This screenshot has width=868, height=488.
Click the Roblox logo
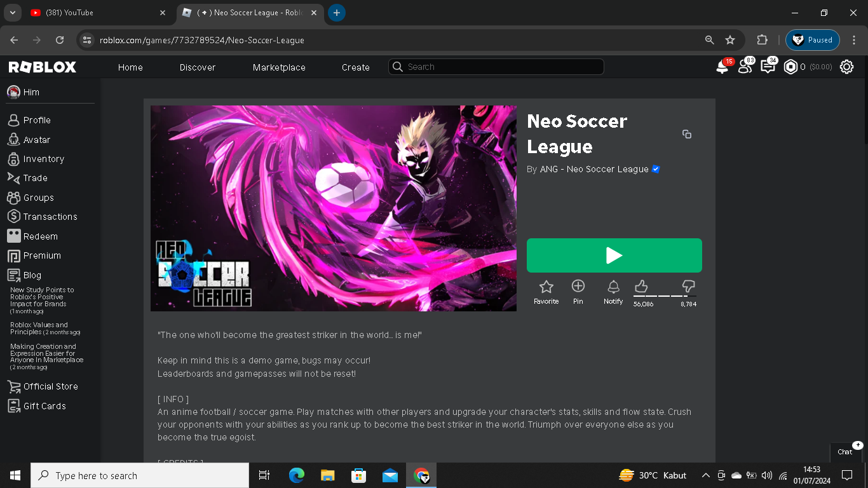43,67
